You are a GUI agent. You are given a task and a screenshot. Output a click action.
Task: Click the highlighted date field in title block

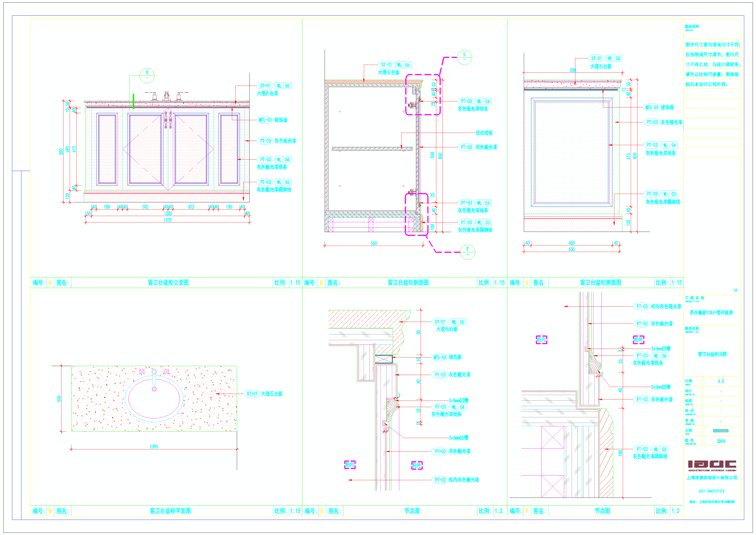click(x=720, y=431)
